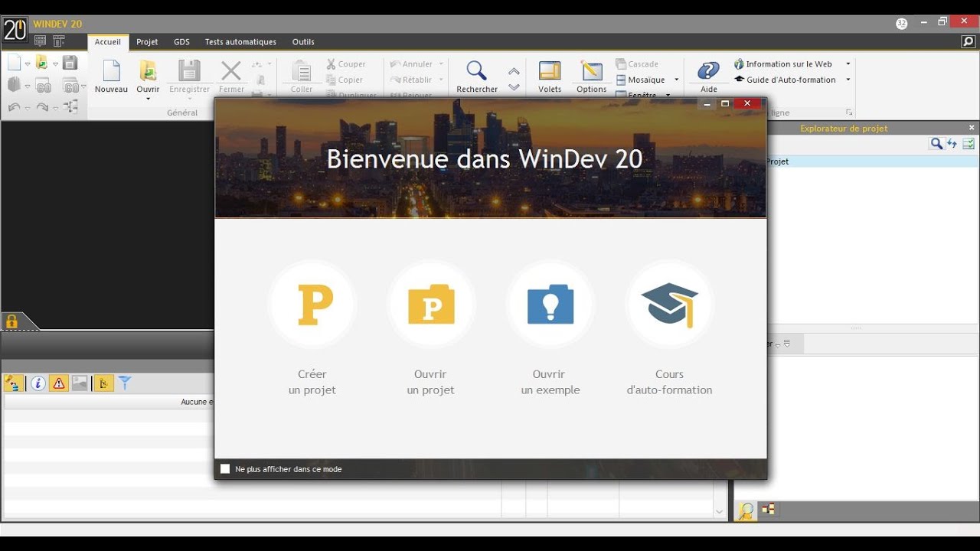Click the Coller clipboard icon
980x551 pixels.
point(302,71)
